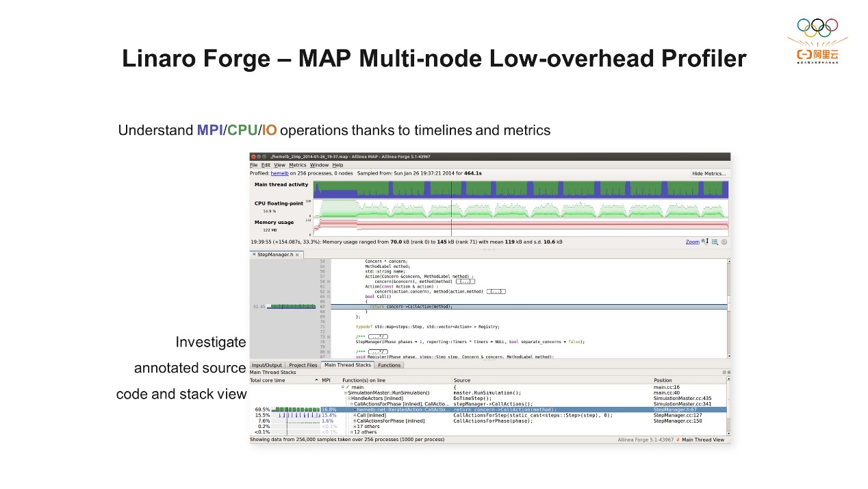Click the 69.5% core time bar
Screen dimensions: 868x489
296,410
